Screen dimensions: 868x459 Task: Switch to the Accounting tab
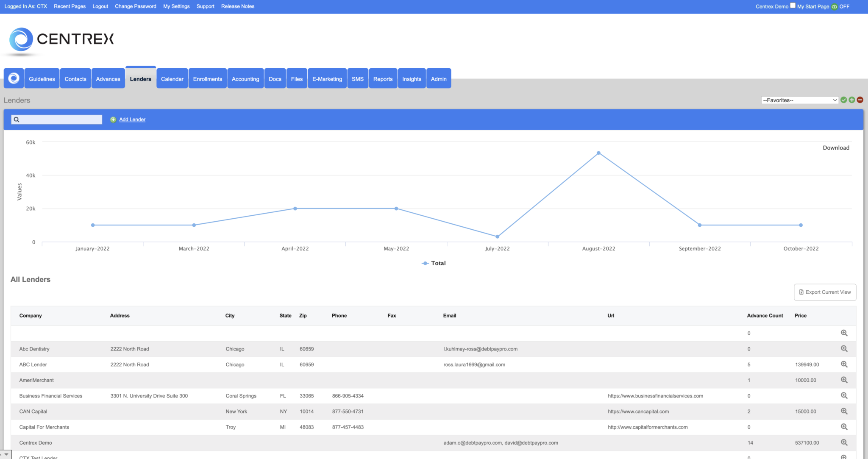pos(245,78)
